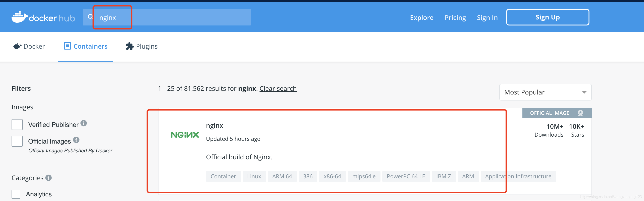The height and width of the screenshot is (201, 644).
Task: Open the nginx result title
Action: 215,126
